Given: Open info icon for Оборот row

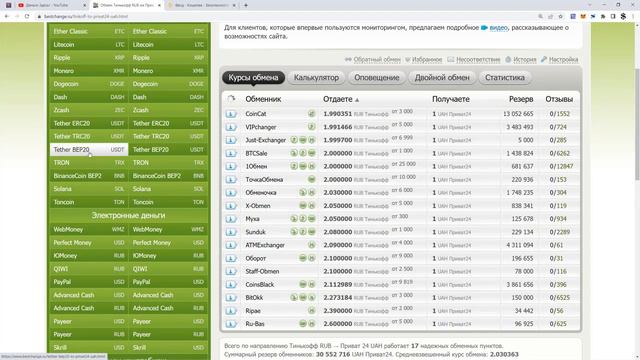Looking at the screenshot, I should [x=231, y=258].
